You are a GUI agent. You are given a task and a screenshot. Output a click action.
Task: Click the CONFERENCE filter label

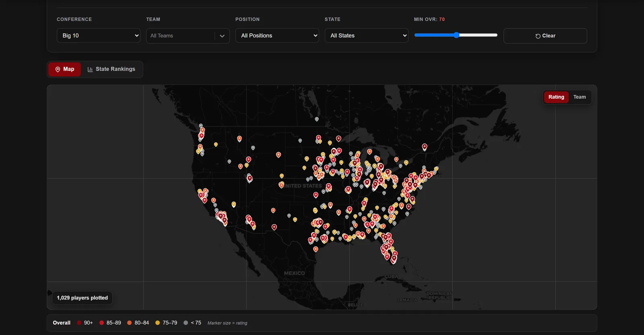[74, 19]
